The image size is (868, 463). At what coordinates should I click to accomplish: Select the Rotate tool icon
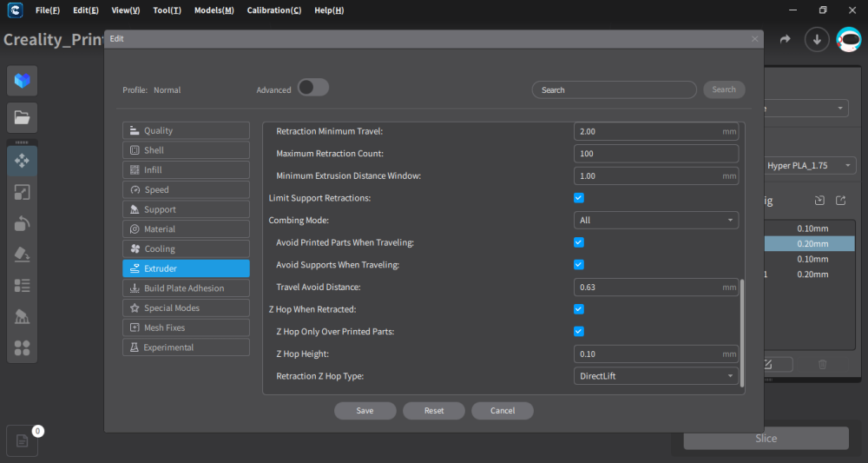(x=23, y=223)
